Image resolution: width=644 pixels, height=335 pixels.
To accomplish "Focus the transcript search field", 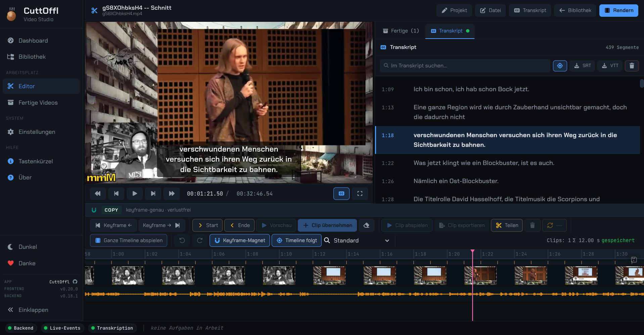I will coord(465,66).
